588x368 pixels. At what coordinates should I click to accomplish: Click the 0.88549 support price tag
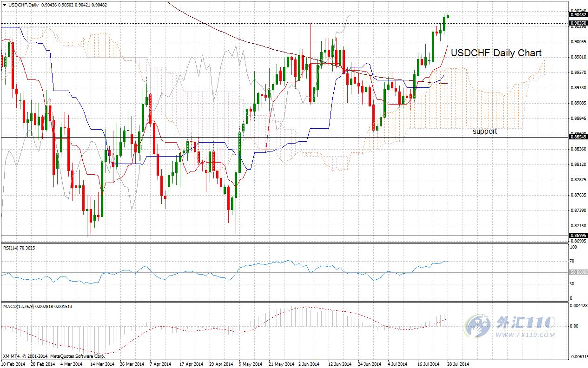(578, 137)
